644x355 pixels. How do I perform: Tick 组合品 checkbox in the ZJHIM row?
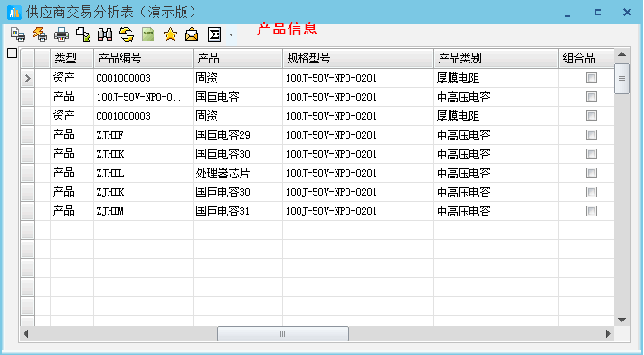[592, 211]
